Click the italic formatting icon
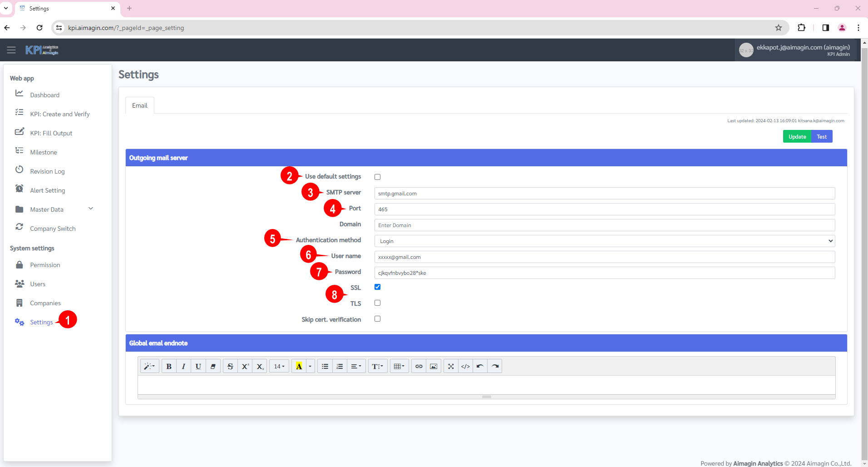The image size is (868, 467). pos(183,367)
